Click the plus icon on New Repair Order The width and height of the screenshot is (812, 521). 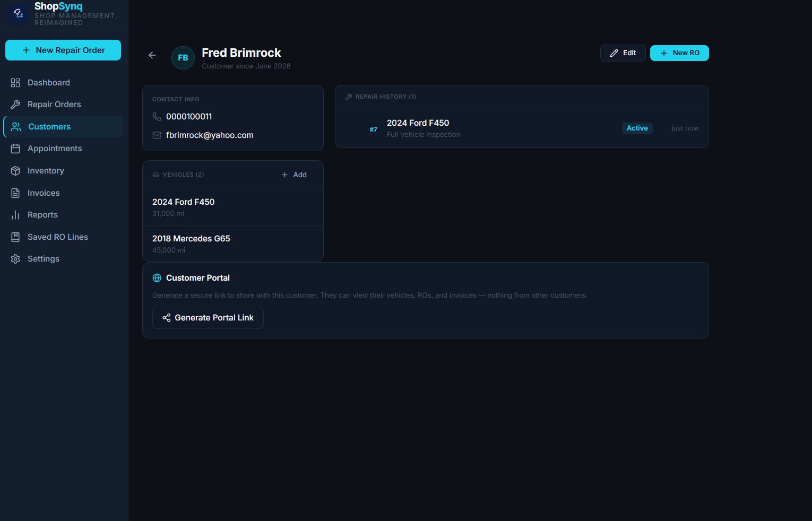pyautogui.click(x=26, y=50)
